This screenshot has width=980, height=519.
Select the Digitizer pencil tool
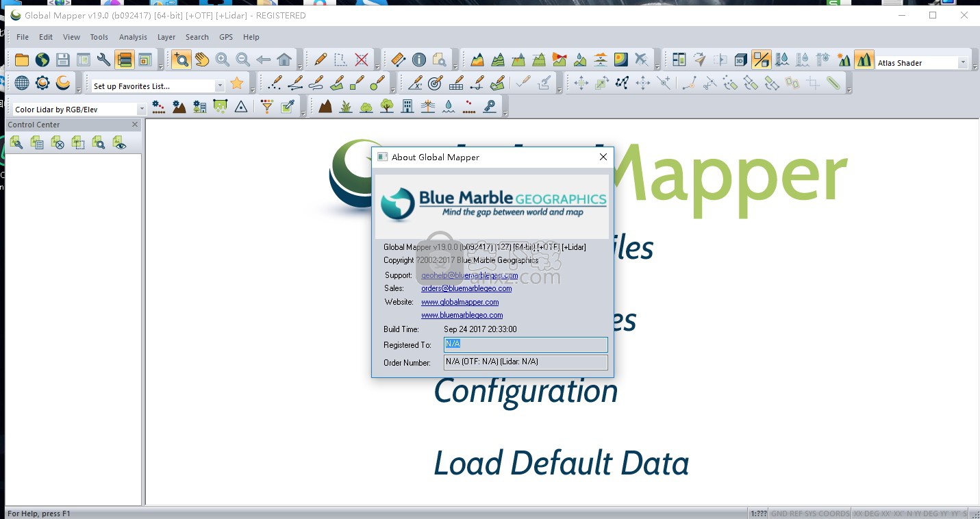[x=320, y=60]
